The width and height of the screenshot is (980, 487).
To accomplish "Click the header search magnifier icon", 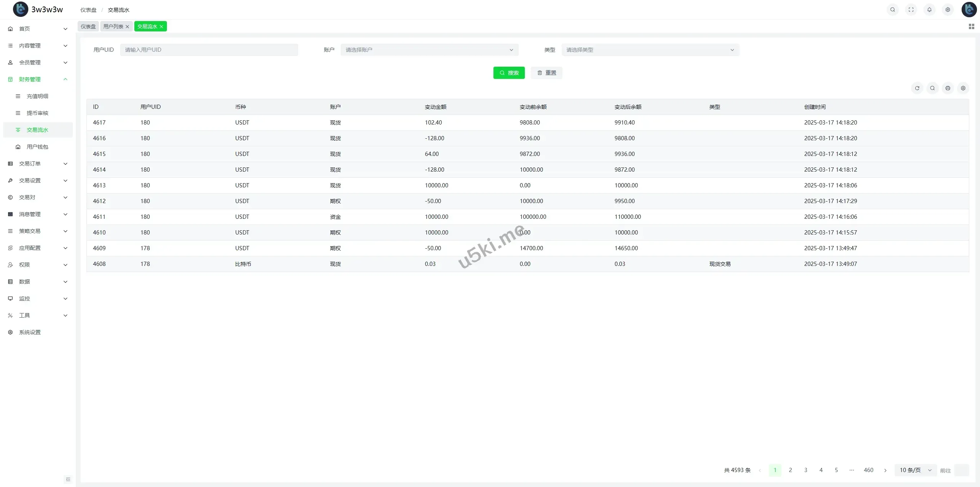I will click(x=892, y=10).
